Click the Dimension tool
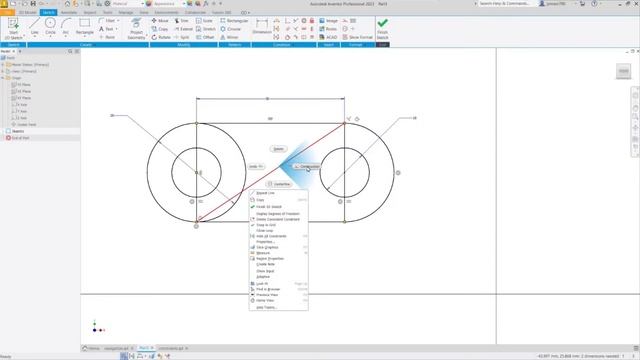Image resolution: width=640 pixels, height=360 pixels. point(262,27)
